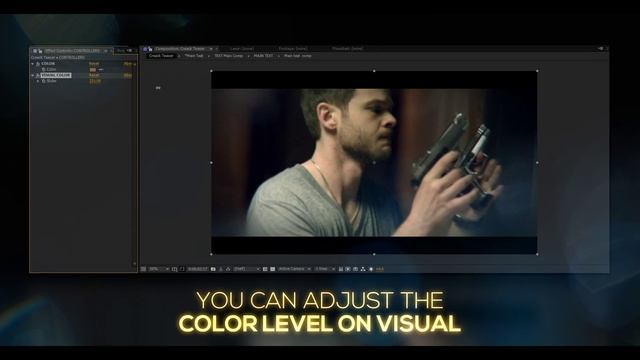This screenshot has height=360, width=640.
Task: Open the Active Camera view dropdown
Action: click(294, 269)
